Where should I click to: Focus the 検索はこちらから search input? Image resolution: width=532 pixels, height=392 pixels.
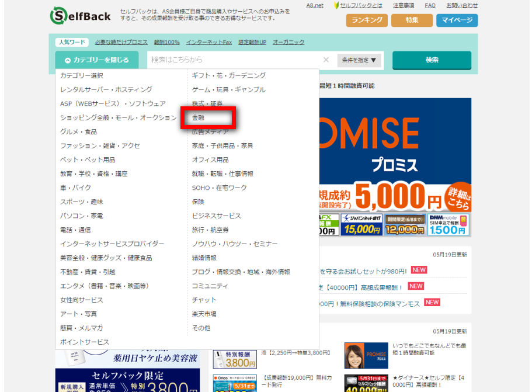234,60
